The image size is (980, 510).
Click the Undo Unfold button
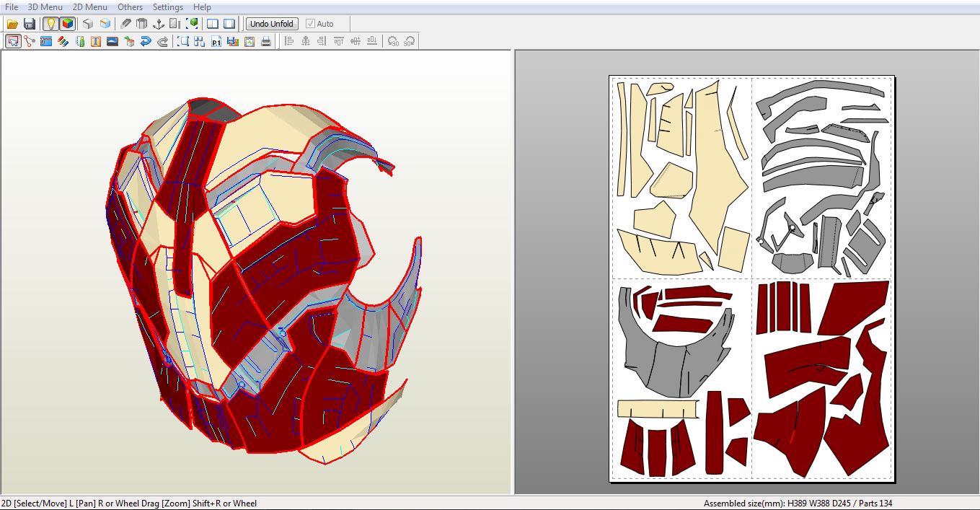click(272, 24)
